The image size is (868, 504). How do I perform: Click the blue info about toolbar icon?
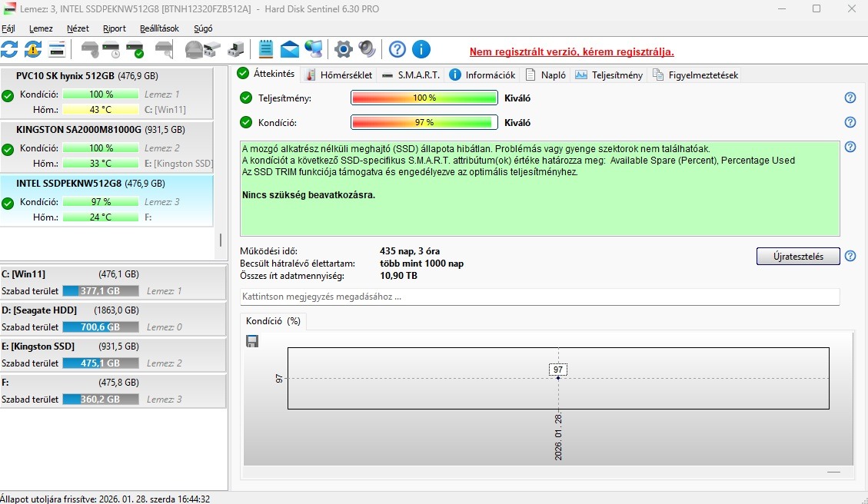tap(421, 49)
